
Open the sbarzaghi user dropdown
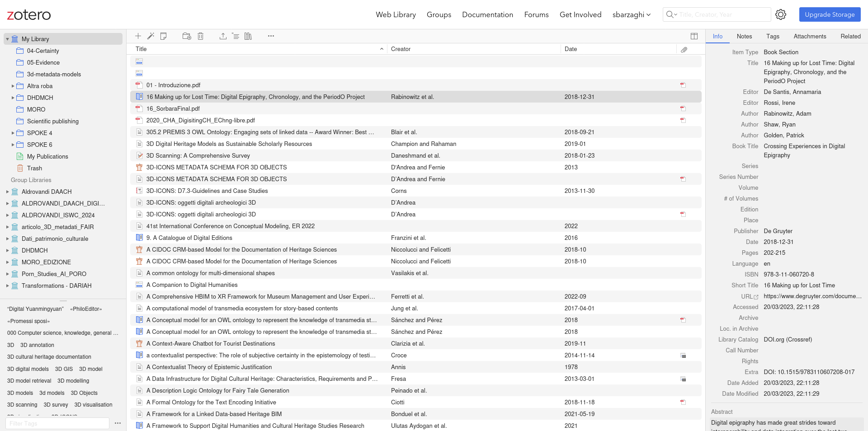click(631, 14)
